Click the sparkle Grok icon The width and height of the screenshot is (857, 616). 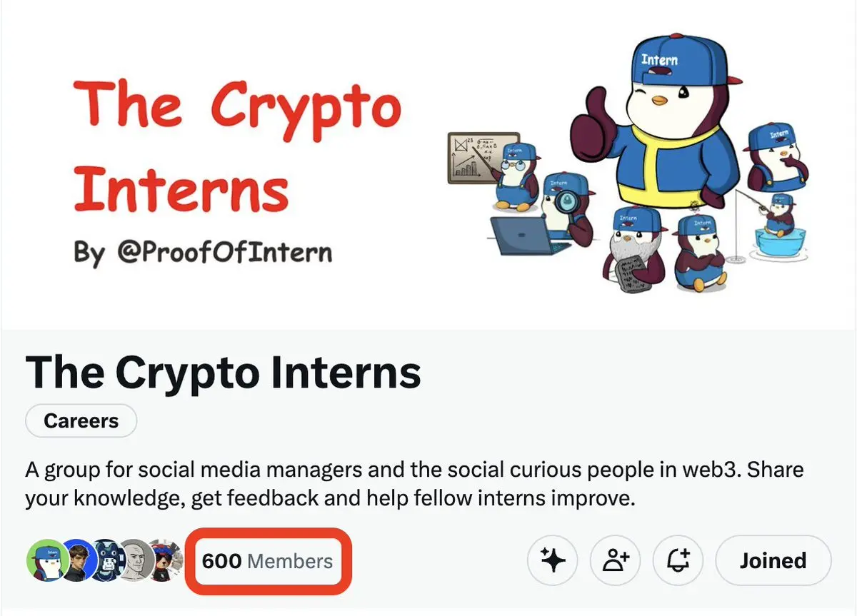pyautogui.click(x=553, y=560)
